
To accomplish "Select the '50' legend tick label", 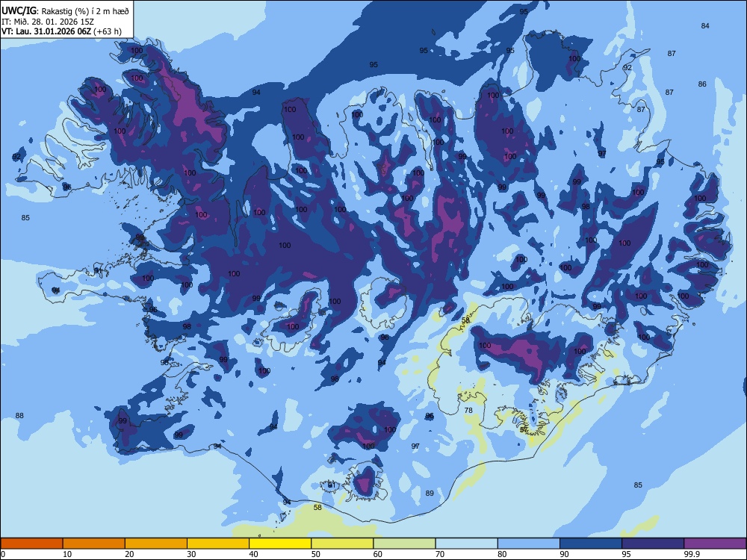I will 315,554.
